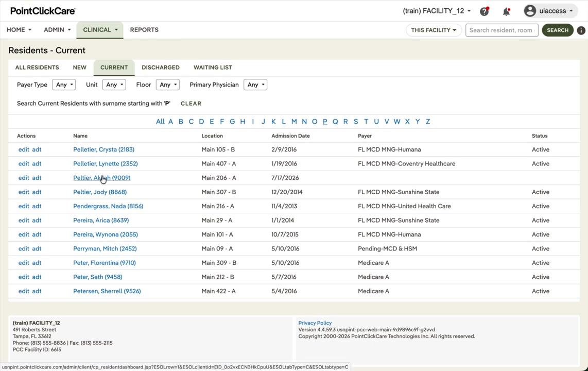Open resident Peter, Florentina (9710)

coord(104,263)
